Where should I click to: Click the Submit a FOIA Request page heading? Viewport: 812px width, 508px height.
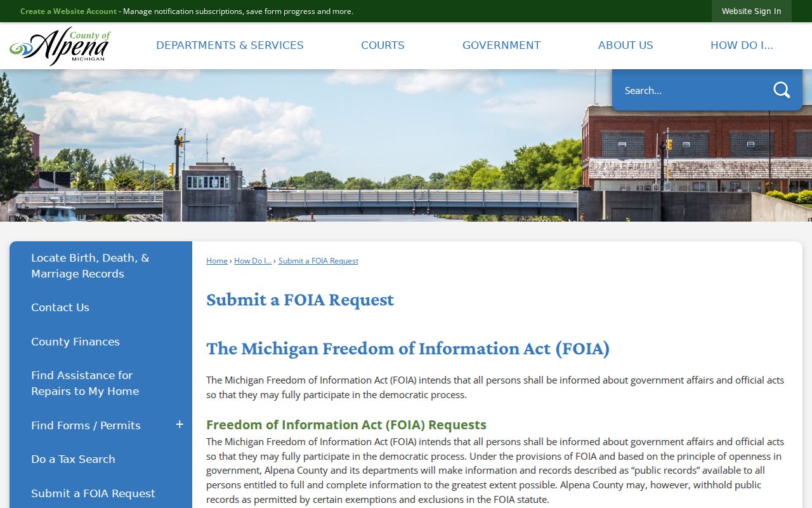point(300,300)
